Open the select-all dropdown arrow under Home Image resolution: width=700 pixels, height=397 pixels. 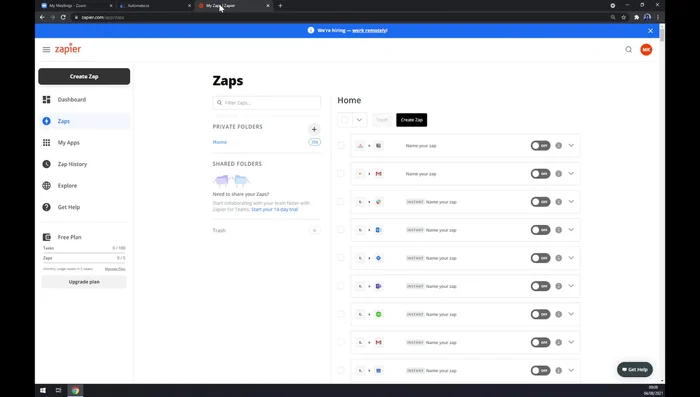click(359, 120)
